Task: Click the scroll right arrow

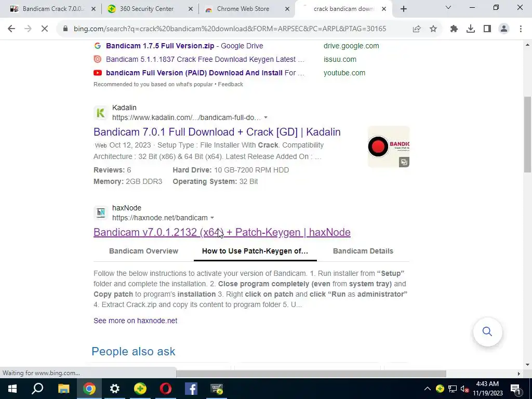Action: [x=519, y=374]
